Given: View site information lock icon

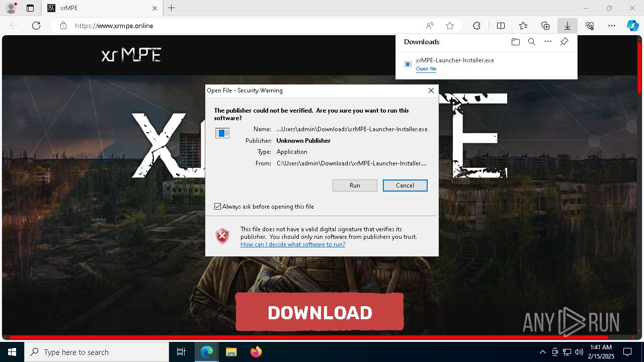Looking at the screenshot, I should click(63, 26).
